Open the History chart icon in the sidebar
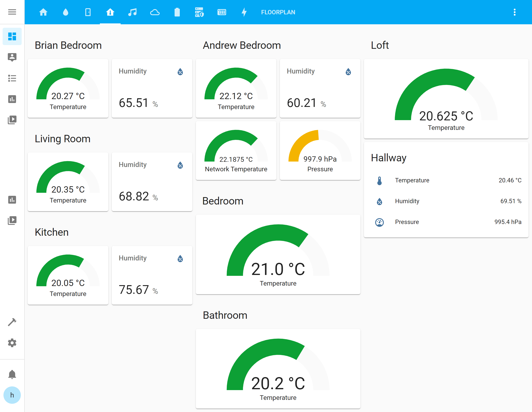532x412 pixels. pyautogui.click(x=12, y=99)
